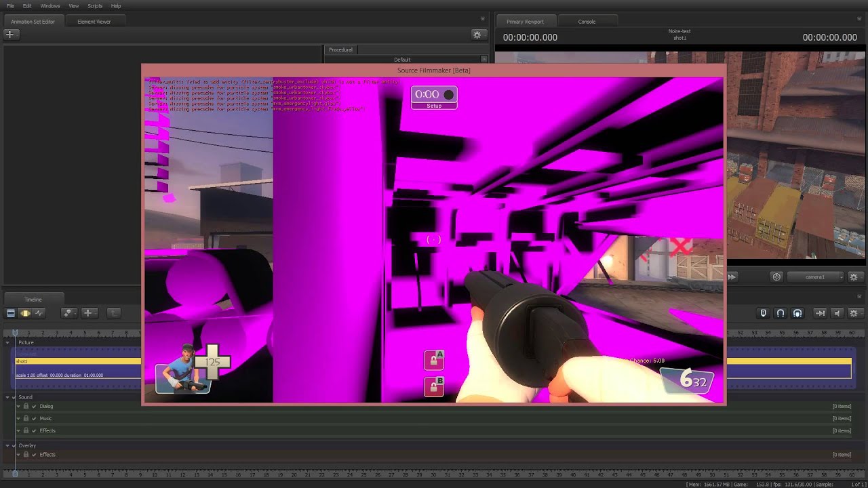
Task: Close the Timeline panel
Action: [x=860, y=297]
